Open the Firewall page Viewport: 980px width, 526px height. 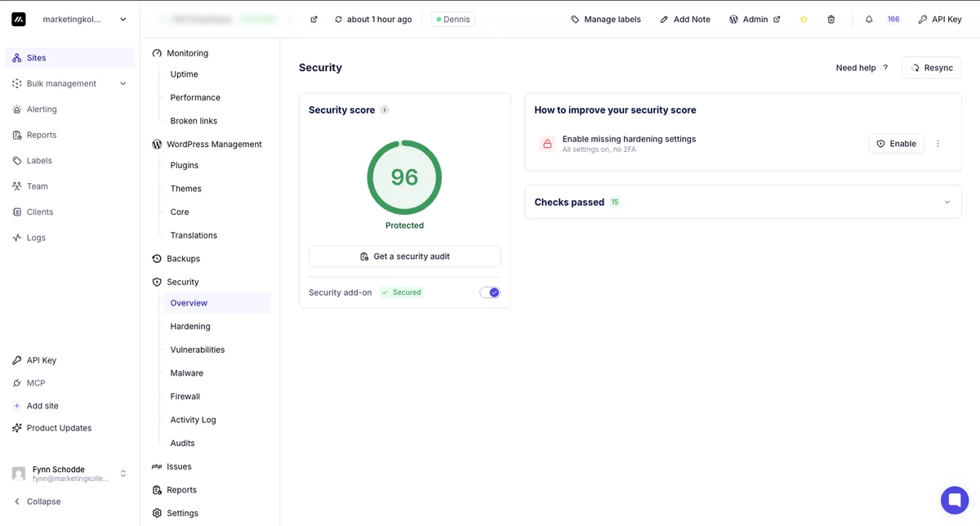click(185, 397)
